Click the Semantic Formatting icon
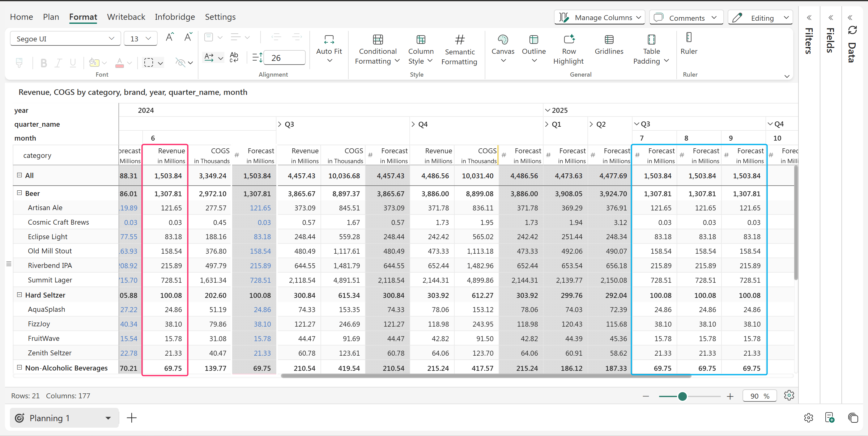Screen dimensions: 868x436 point(459,40)
